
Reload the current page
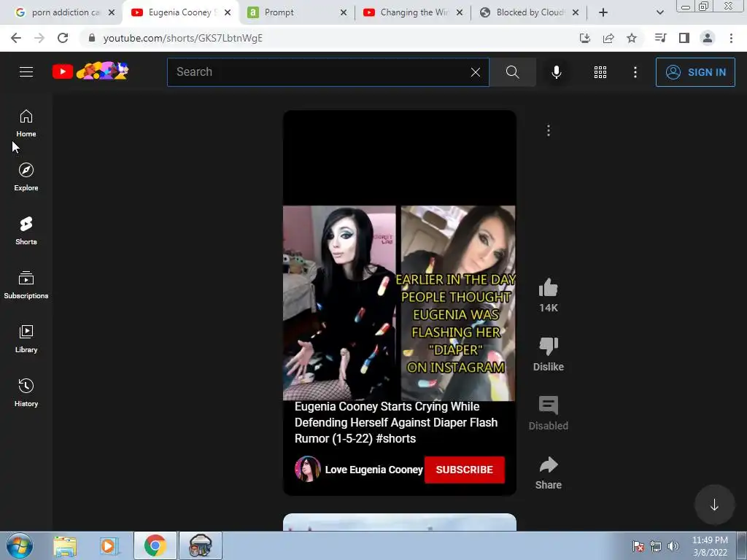(63, 38)
